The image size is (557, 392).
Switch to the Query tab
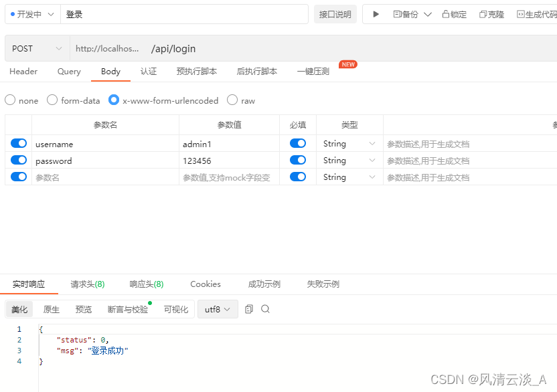click(x=69, y=72)
